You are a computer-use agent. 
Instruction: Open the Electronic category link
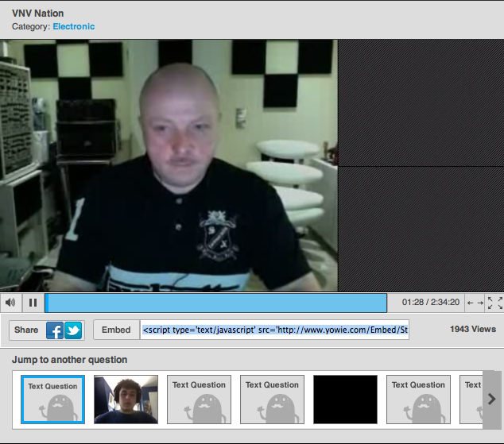(x=74, y=26)
